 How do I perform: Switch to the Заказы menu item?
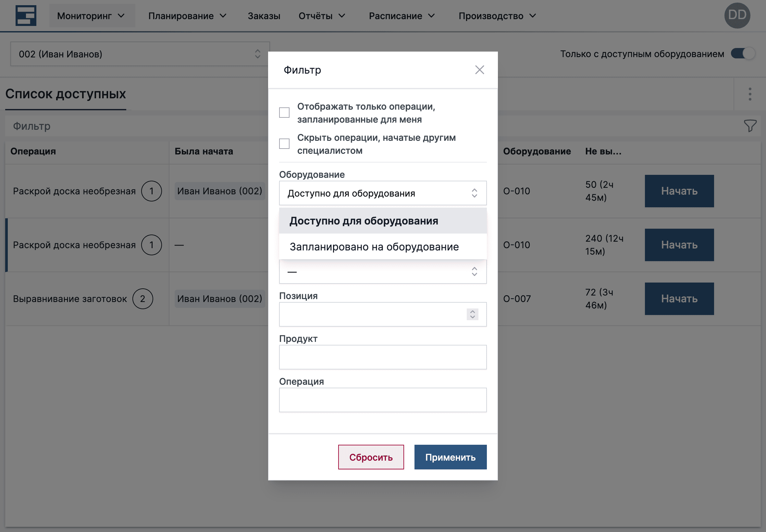[264, 16]
